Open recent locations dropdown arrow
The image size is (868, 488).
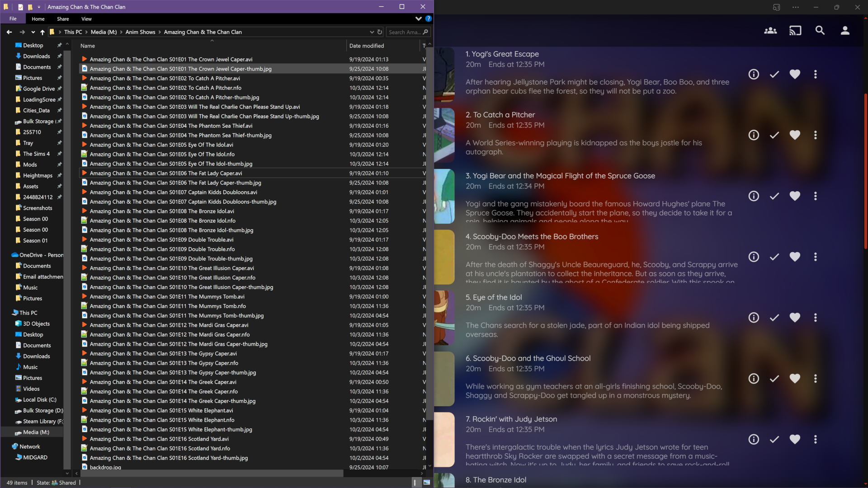[x=33, y=32]
